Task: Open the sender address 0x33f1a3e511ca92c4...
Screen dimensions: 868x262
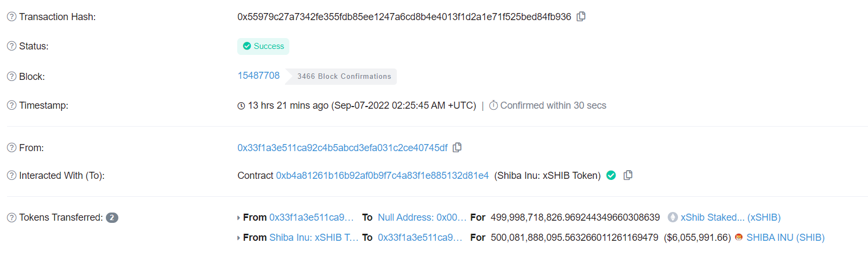Action: click(342, 148)
